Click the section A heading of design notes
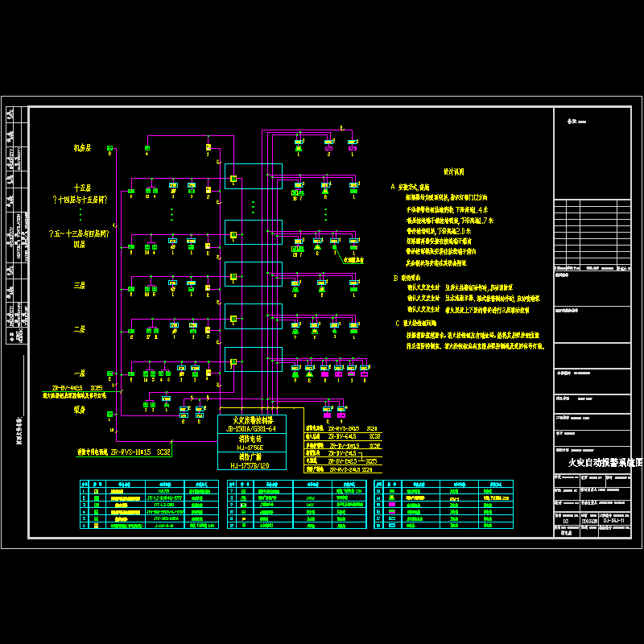The image size is (644, 644). pyautogui.click(x=410, y=188)
